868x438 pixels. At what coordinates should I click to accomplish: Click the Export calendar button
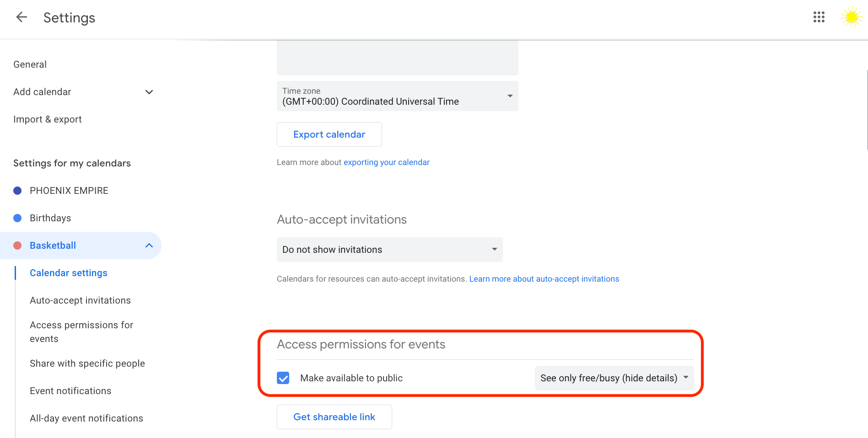(x=329, y=134)
